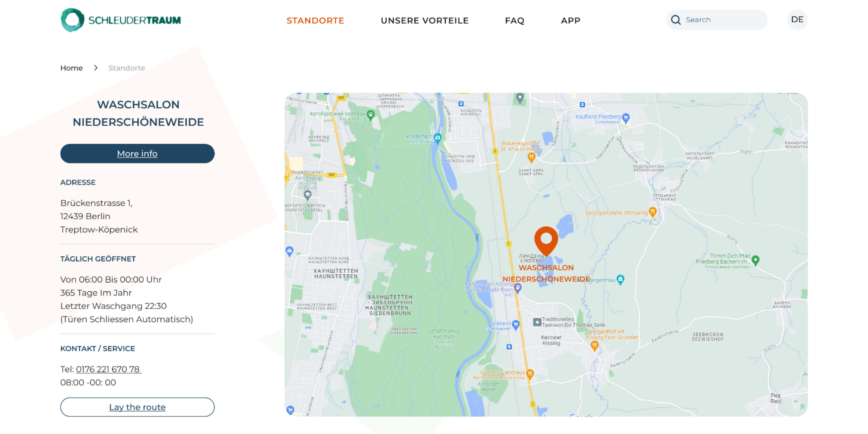Click the search magnifier icon
Image resolution: width=868 pixels, height=434 pixels.
(676, 20)
